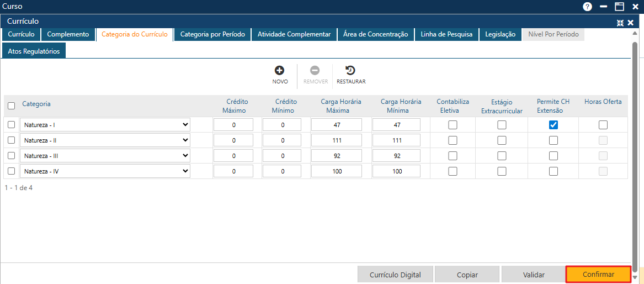Click Crédito Máximo field for Natureza - I
Screen dimensions: 644x284
(x=233, y=124)
